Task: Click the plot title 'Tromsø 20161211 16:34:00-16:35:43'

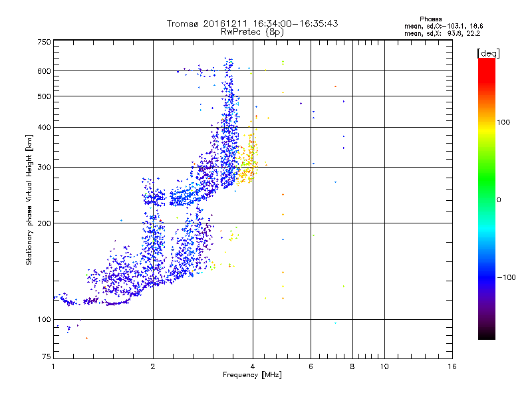Action: tap(252, 23)
